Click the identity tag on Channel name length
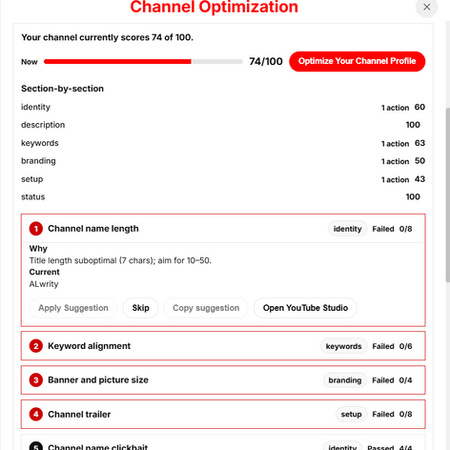The image size is (450, 450). (x=348, y=229)
